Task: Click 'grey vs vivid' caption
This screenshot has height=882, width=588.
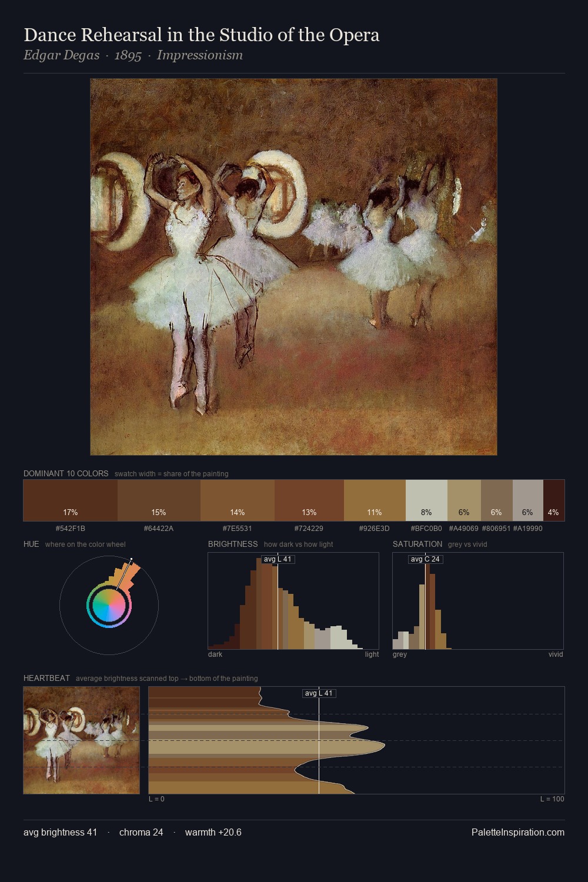Action: pyautogui.click(x=467, y=544)
